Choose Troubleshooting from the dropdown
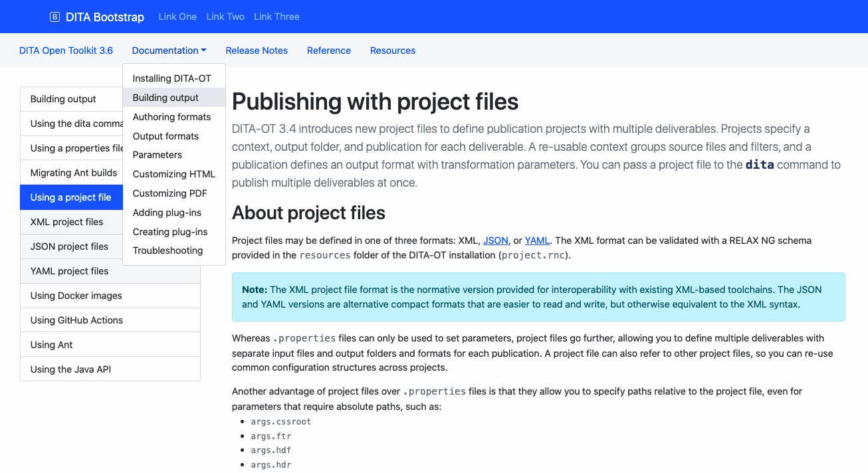 [167, 250]
